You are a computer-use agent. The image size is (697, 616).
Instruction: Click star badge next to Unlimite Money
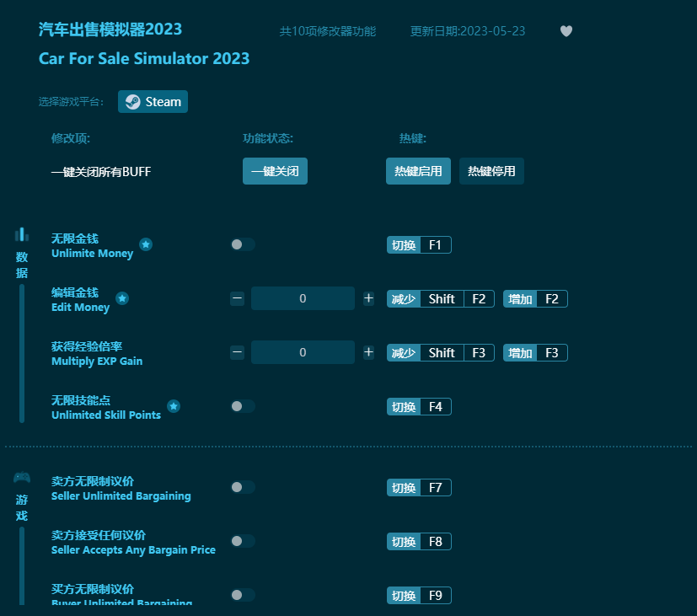point(146,244)
